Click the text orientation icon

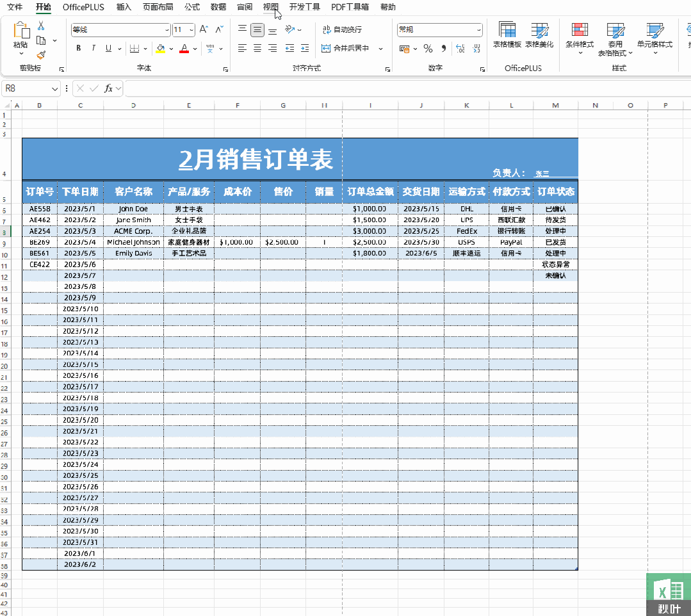coord(289,29)
